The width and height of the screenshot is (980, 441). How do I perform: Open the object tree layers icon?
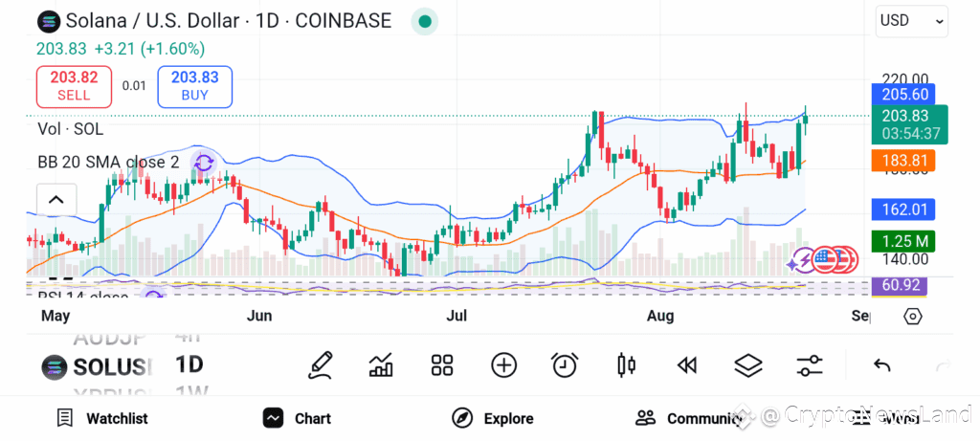(x=748, y=365)
